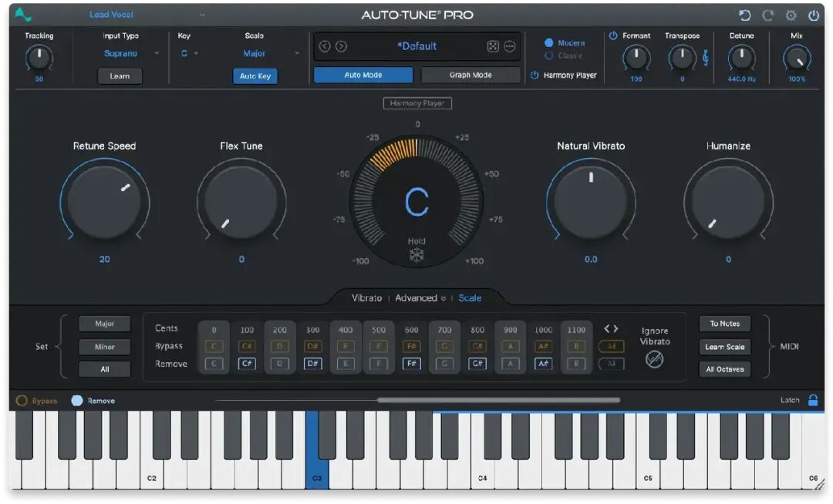833x504 pixels.
Task: Click the Remove All button
Action: pyautogui.click(x=612, y=364)
